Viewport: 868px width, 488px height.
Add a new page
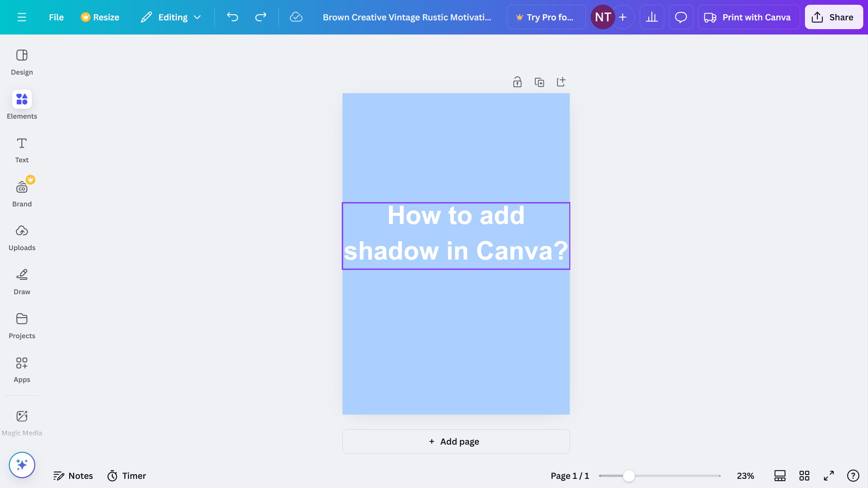click(x=456, y=441)
